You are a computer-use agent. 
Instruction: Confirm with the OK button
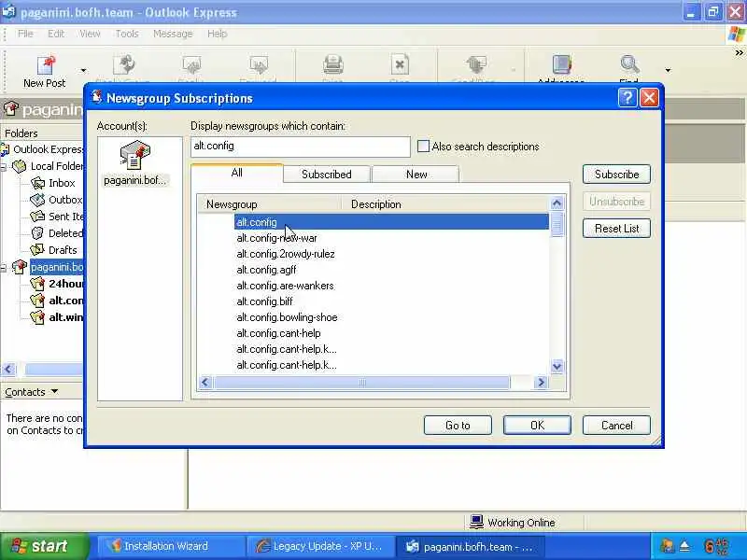[537, 426]
